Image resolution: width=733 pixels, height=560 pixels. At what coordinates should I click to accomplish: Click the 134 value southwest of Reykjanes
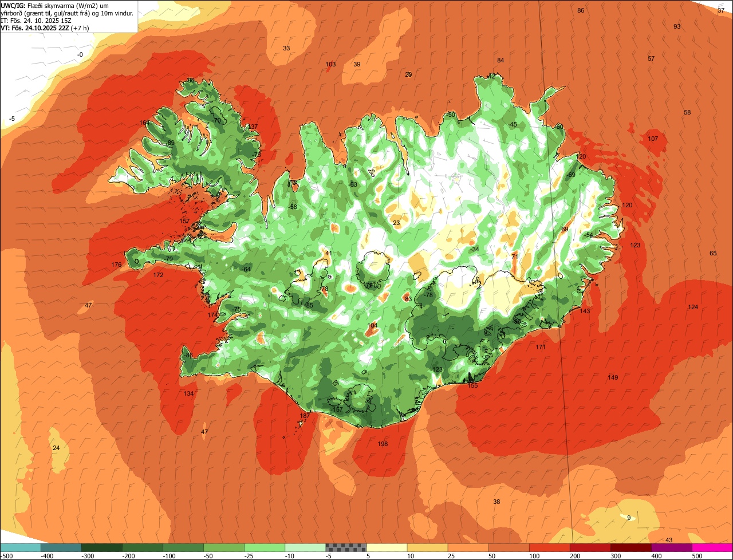pyautogui.click(x=188, y=394)
